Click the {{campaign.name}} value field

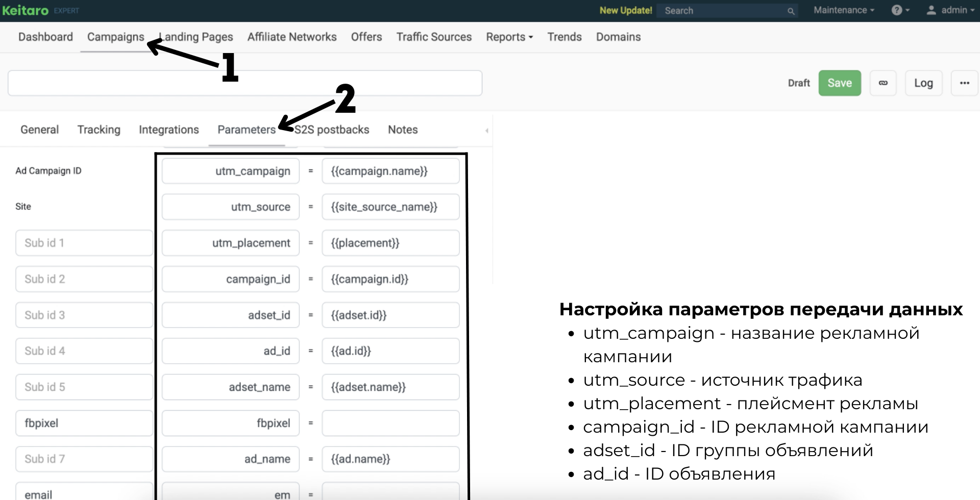[390, 171]
